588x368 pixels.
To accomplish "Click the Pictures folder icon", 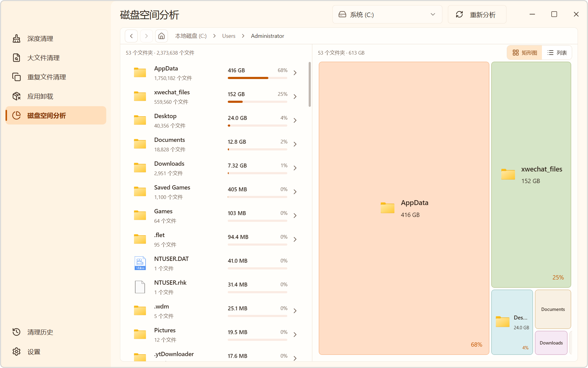I will [x=140, y=334].
